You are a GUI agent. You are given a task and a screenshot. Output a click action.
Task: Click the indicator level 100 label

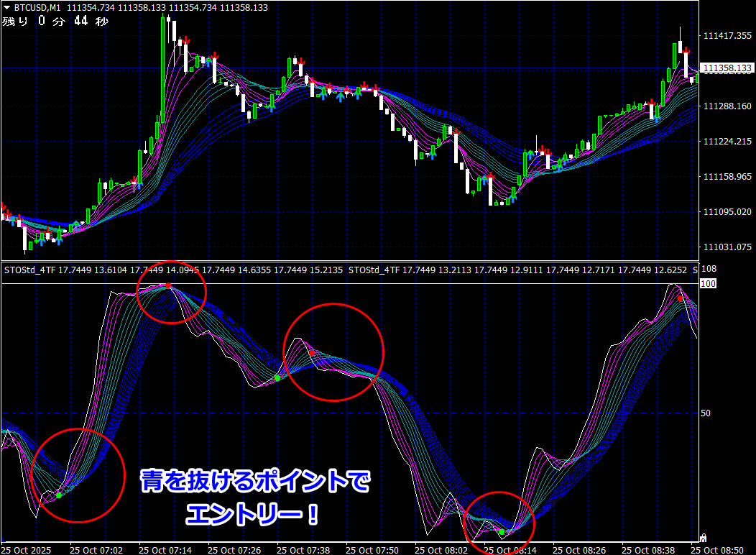709,284
